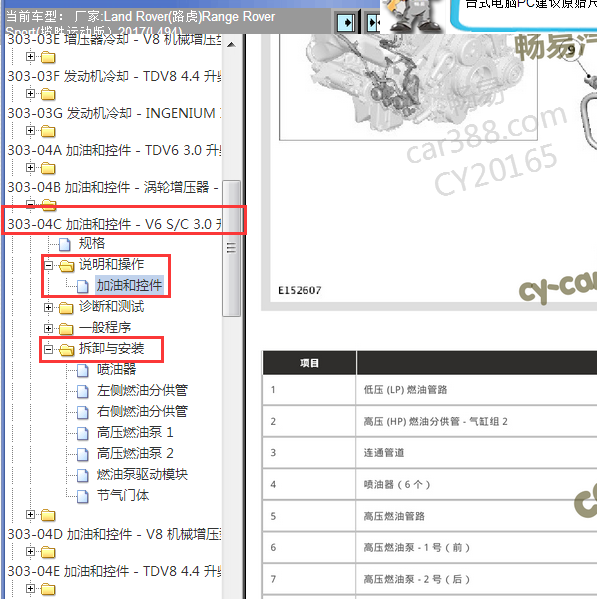Viewport: 597px width, 599px height.
Task: Expand the 诊断和测试 folder
Action: pos(49,308)
